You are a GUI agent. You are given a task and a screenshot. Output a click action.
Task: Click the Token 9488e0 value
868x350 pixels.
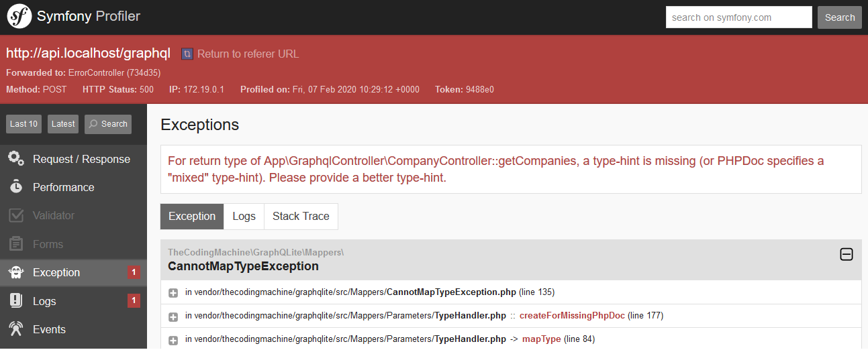(480, 89)
